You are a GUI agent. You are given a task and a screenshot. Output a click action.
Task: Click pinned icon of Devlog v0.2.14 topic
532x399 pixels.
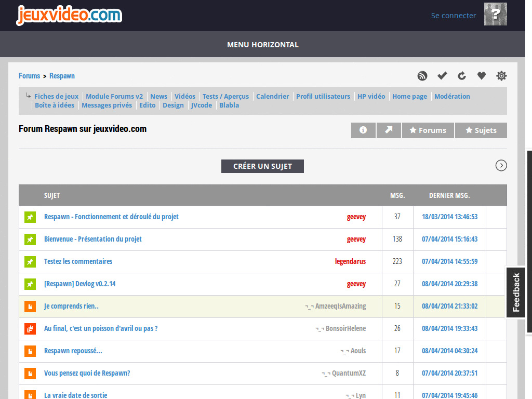(30, 284)
